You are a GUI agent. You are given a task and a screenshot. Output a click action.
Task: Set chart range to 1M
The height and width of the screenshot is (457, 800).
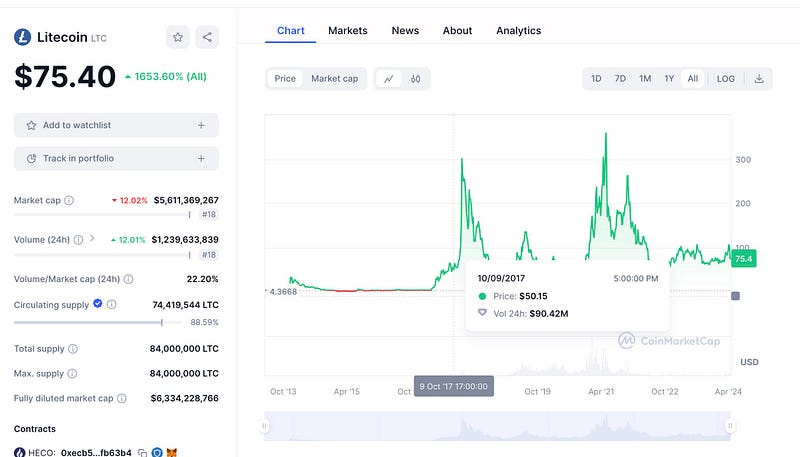coord(645,79)
